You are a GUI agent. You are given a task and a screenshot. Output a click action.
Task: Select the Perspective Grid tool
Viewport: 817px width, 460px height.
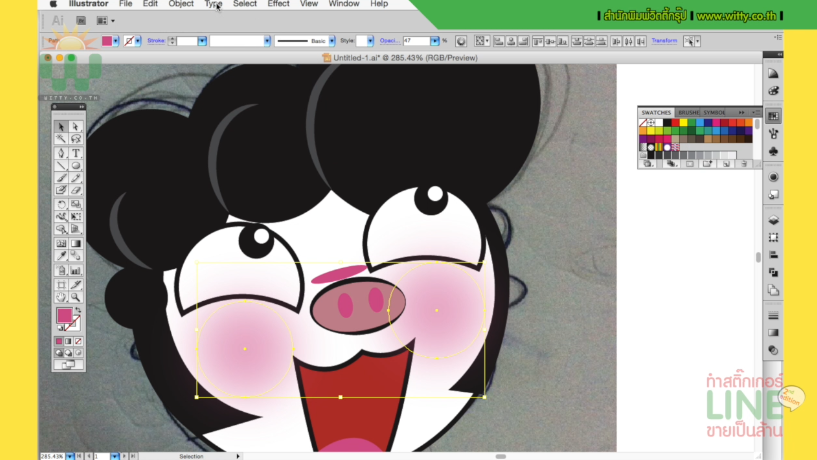(76, 229)
